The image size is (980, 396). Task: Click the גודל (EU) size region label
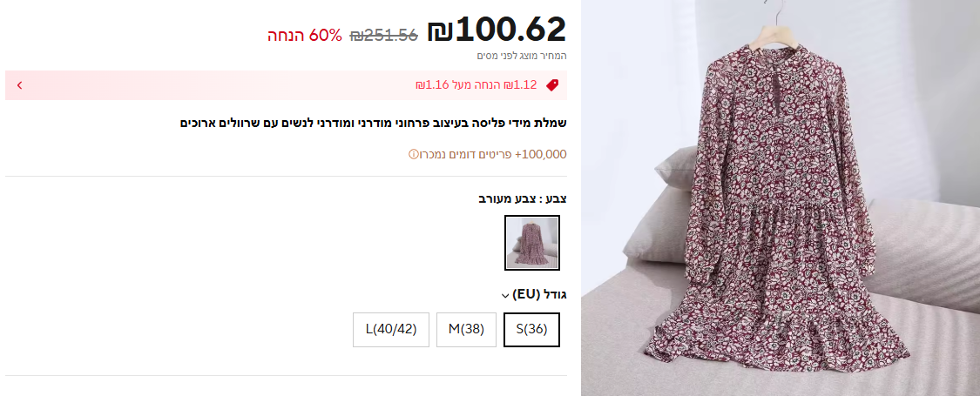538,294
